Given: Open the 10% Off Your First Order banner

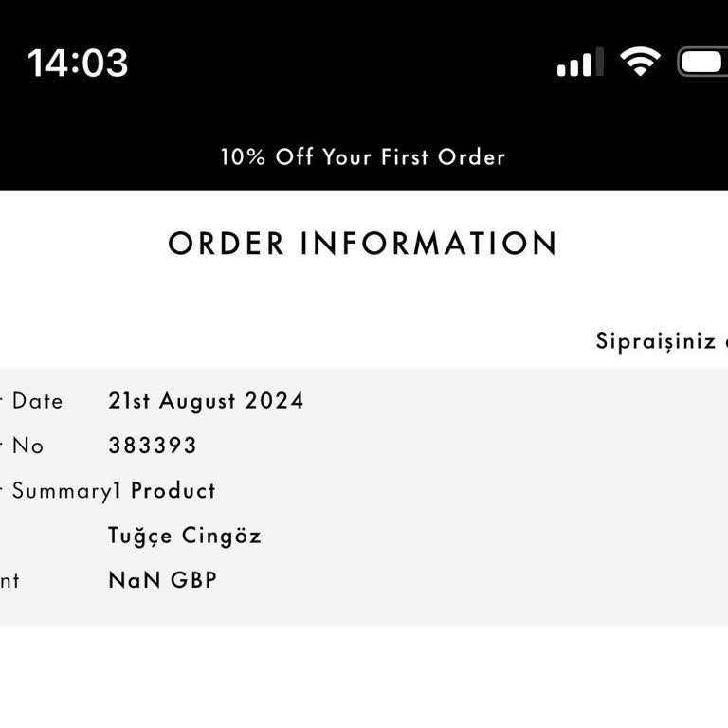Looking at the screenshot, I should click(x=363, y=157).
